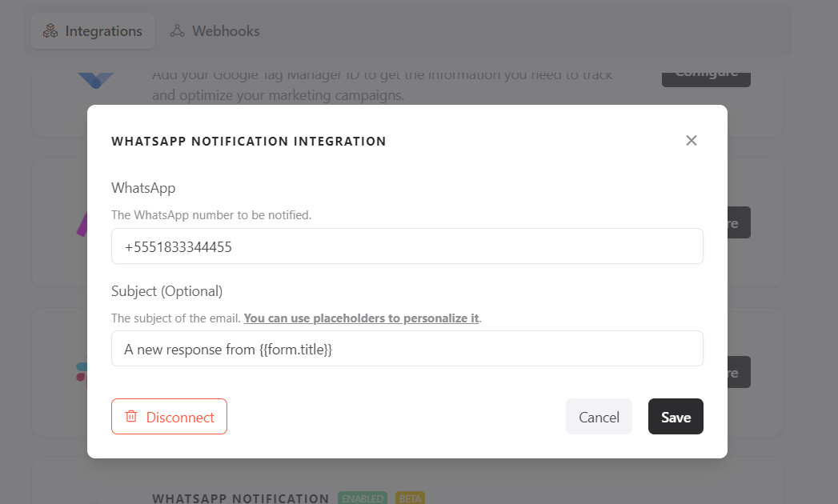Click the Integrations tab icon
Screen dimensions: 838x504
[x=50, y=31]
